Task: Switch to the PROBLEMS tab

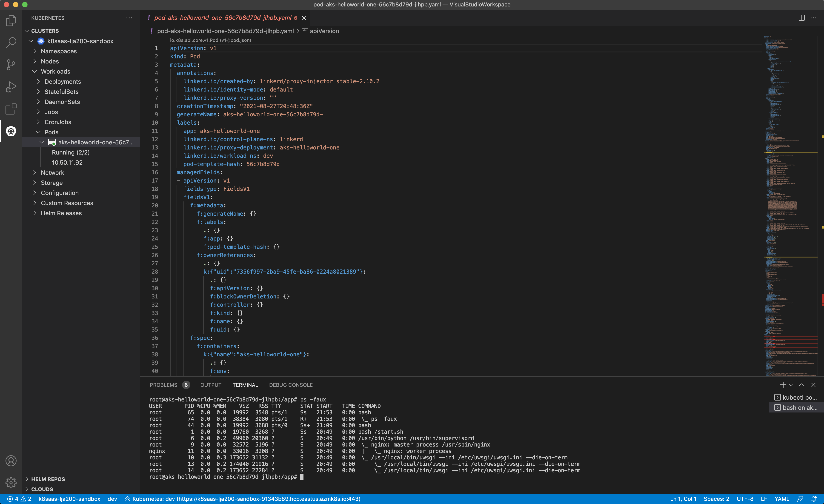Action: point(170,385)
